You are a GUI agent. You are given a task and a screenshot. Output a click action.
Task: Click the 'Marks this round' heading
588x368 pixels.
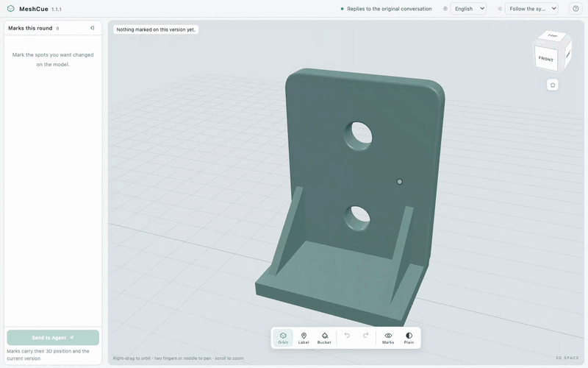(x=30, y=28)
